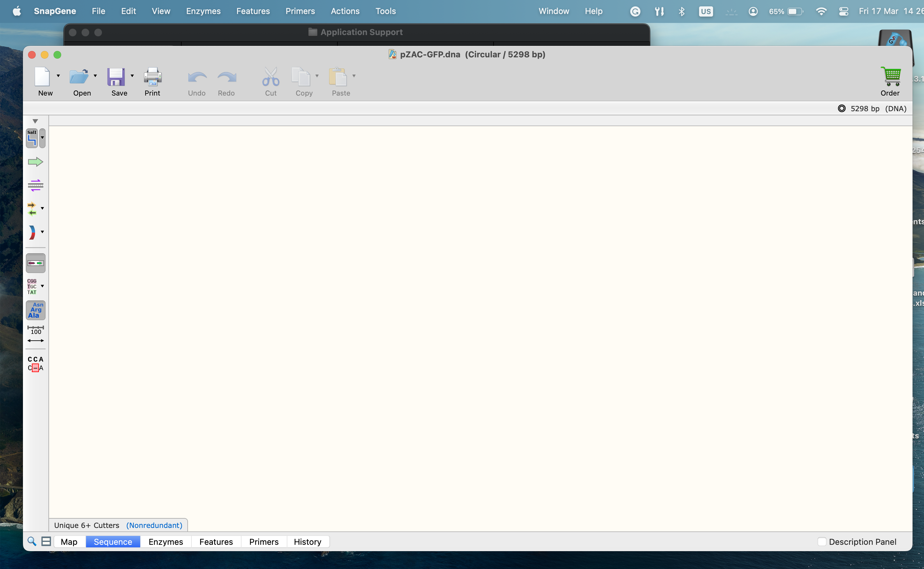Click the New document icon
924x569 pixels.
[42, 76]
